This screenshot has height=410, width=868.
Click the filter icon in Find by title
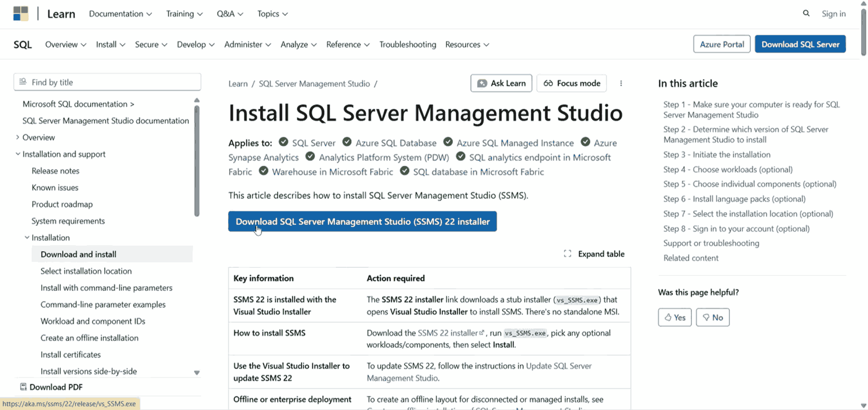[x=23, y=82]
